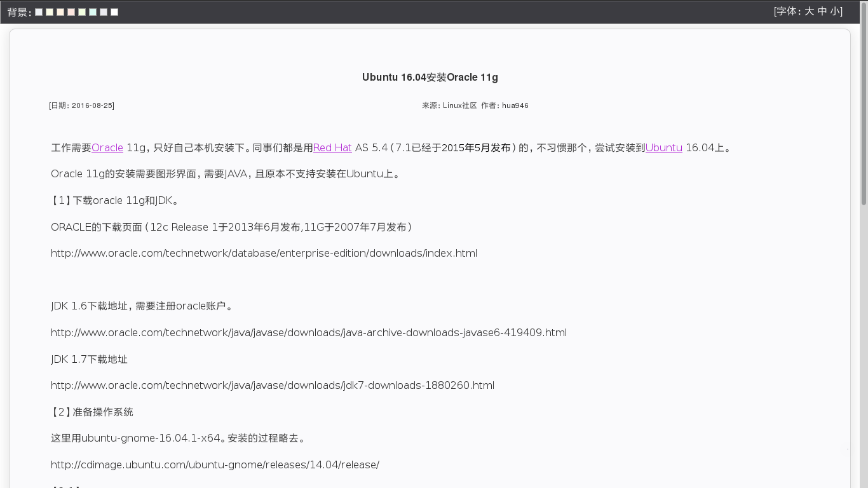This screenshot has width=868, height=488.
Task: Choose small font size 小
Action: click(835, 11)
